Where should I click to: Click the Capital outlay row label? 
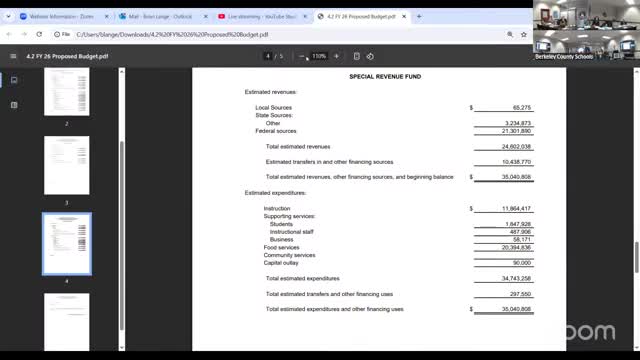(x=281, y=263)
